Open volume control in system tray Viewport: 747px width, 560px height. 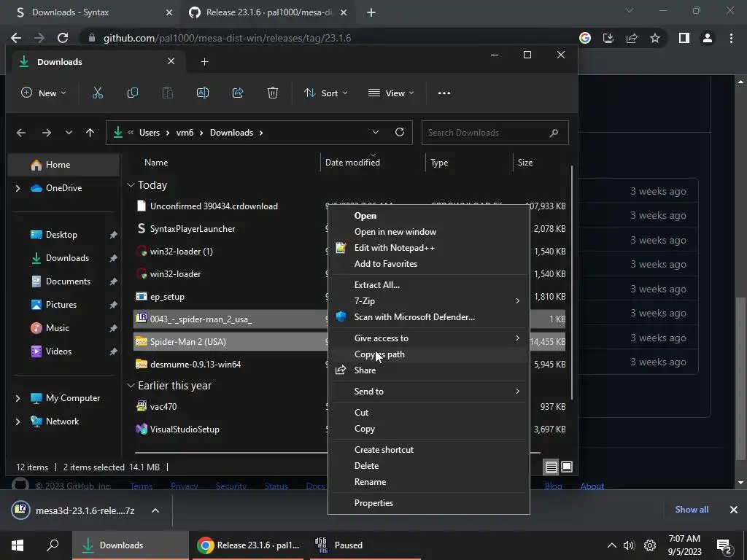click(629, 545)
